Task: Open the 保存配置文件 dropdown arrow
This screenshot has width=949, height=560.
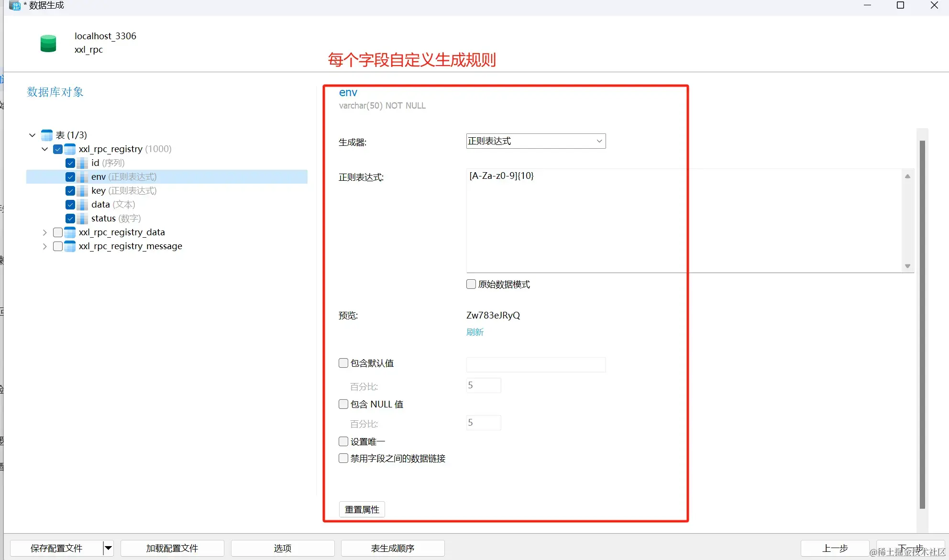Action: pyautogui.click(x=109, y=548)
